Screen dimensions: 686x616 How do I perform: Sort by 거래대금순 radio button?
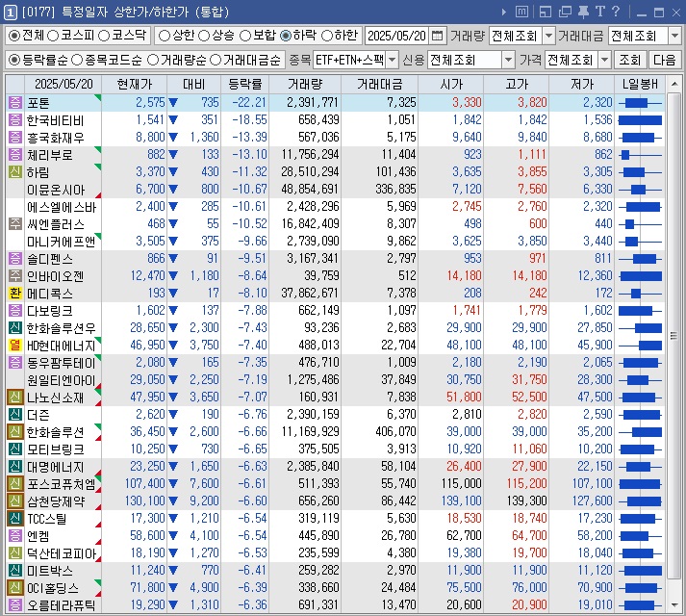tap(216, 60)
